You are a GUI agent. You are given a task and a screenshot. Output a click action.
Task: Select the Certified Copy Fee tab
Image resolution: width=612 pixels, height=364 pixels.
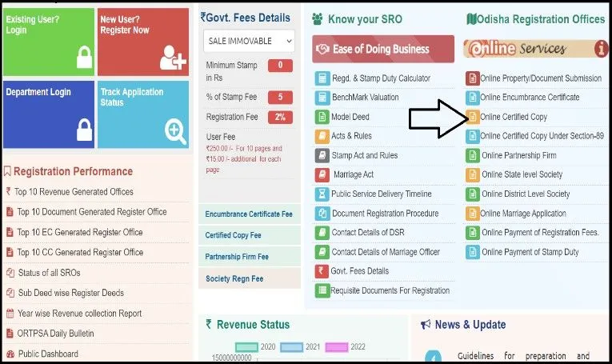click(x=249, y=235)
